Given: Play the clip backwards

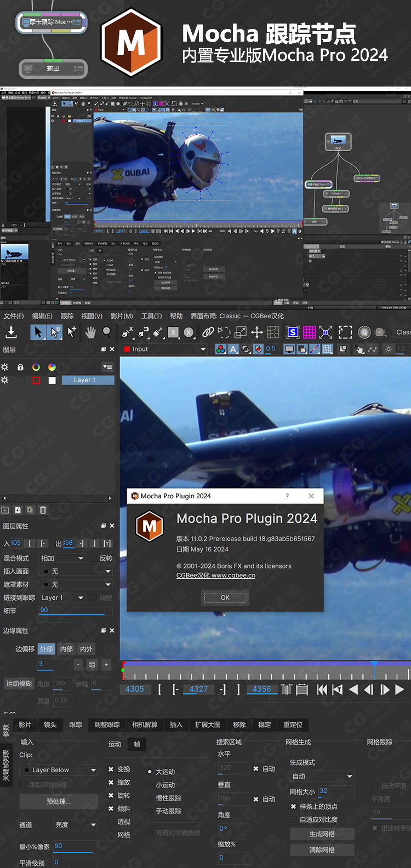Looking at the screenshot, I should pyautogui.click(x=353, y=689).
